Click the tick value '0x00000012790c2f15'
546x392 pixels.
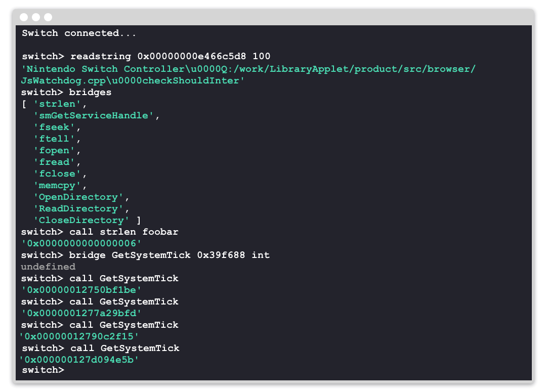79,337
